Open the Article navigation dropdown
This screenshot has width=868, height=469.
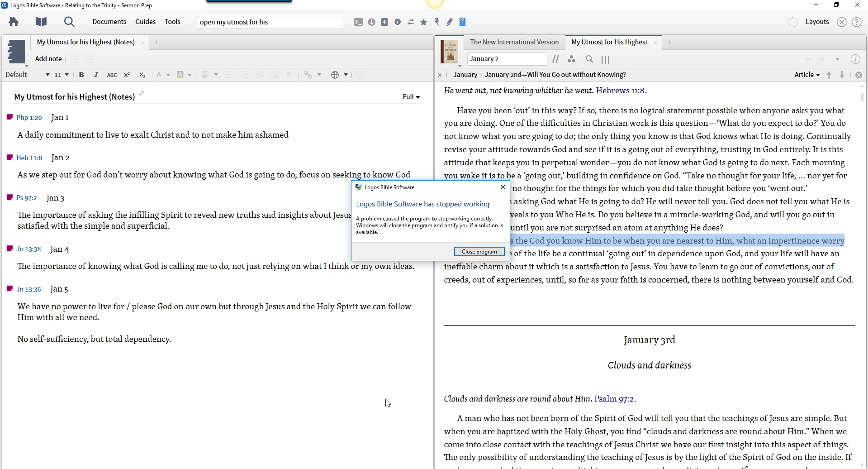point(807,75)
